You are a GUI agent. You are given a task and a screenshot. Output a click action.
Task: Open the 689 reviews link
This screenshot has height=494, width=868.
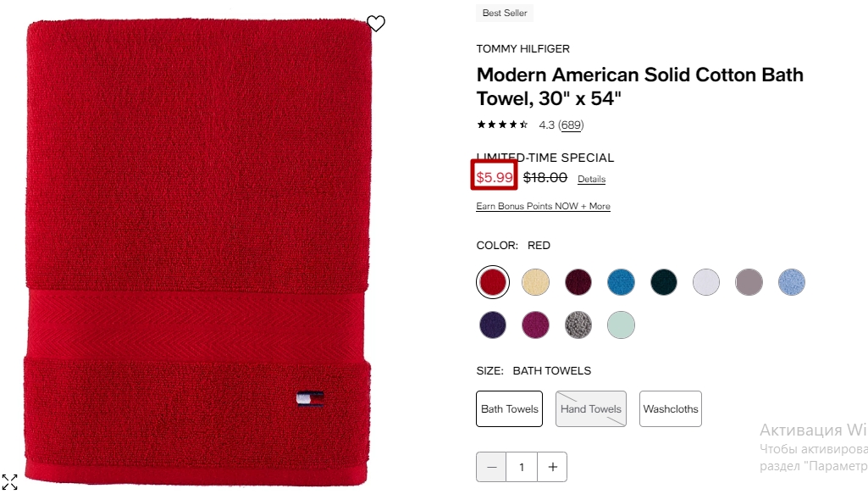click(571, 125)
